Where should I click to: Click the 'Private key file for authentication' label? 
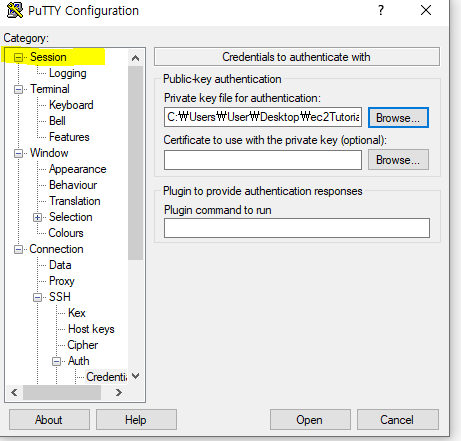tap(242, 98)
